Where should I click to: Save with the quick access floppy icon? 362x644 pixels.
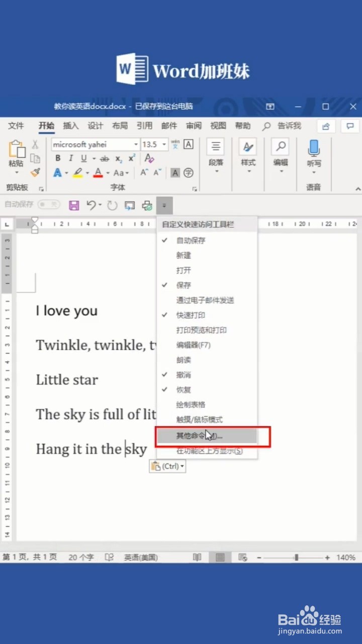point(74,205)
